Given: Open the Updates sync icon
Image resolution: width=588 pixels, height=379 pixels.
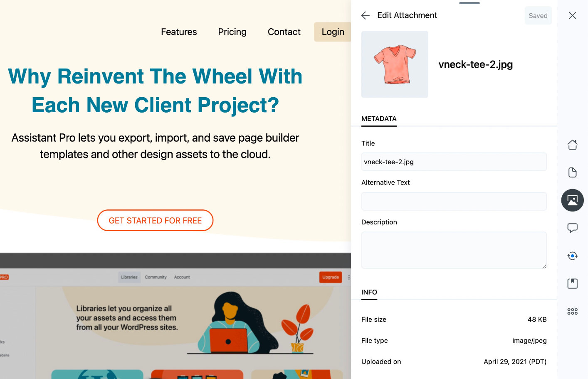Looking at the screenshot, I should (x=572, y=256).
